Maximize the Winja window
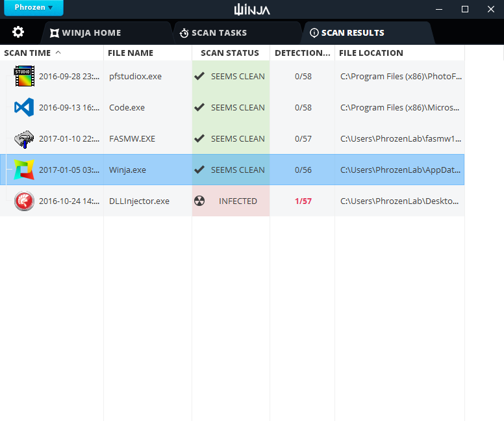The height and width of the screenshot is (421, 504). [x=465, y=9]
